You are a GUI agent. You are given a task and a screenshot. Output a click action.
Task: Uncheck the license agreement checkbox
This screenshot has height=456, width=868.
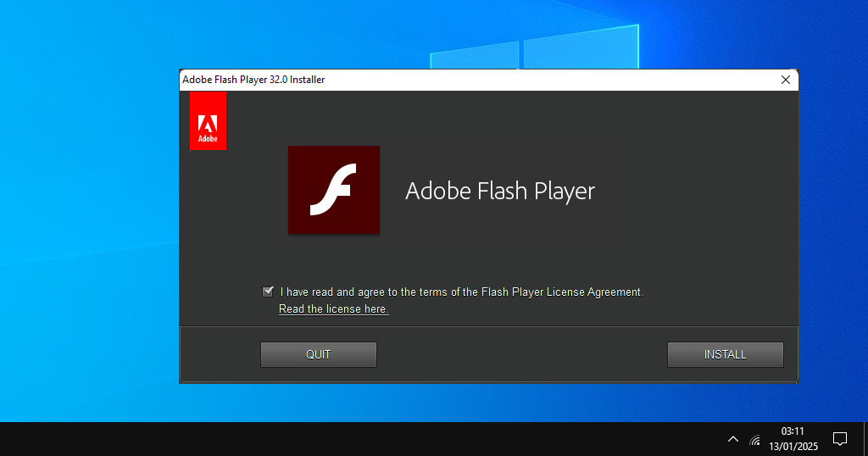point(268,292)
